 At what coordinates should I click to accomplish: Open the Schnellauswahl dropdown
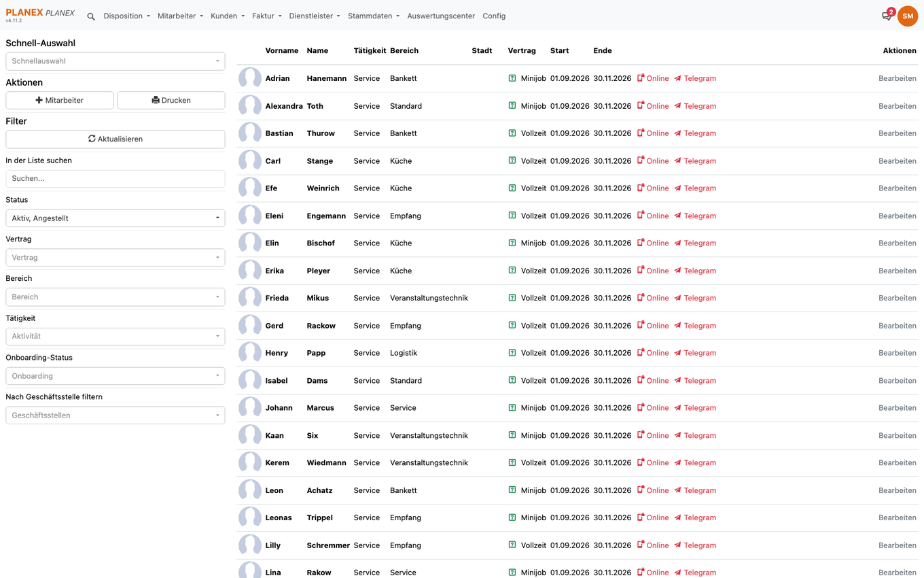click(115, 61)
